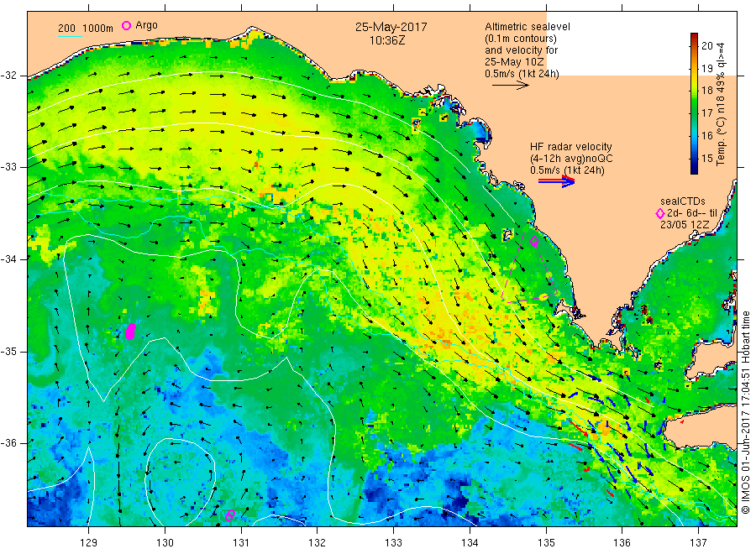Click the latitude label -33
This screenshot has width=756, height=554.
pos(8,167)
